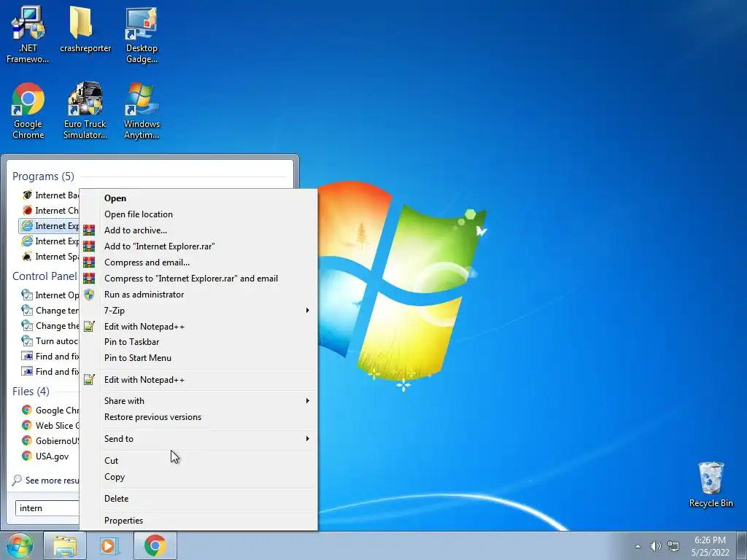Select the Desktop Gadgets shortcut icon
Screen dimensions: 747x560
(x=142, y=34)
